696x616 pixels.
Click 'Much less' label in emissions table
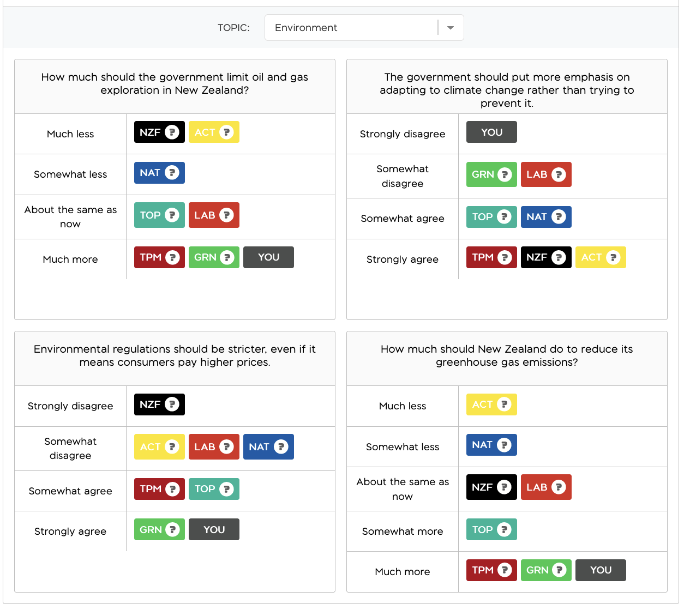tap(403, 406)
